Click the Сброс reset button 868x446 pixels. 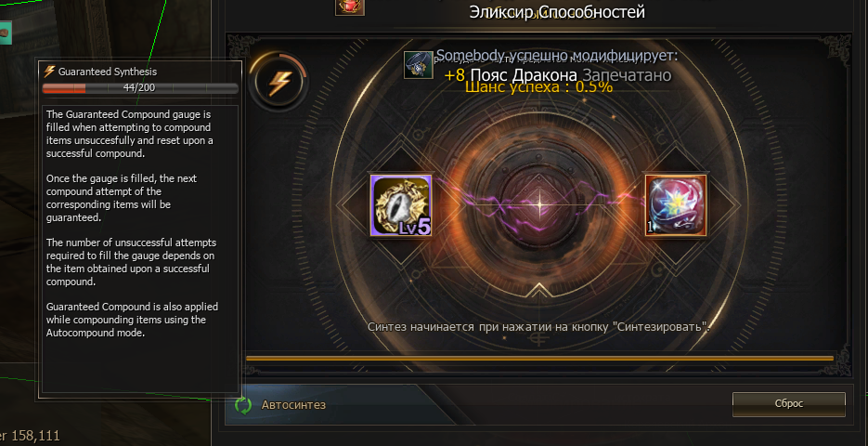coord(789,404)
